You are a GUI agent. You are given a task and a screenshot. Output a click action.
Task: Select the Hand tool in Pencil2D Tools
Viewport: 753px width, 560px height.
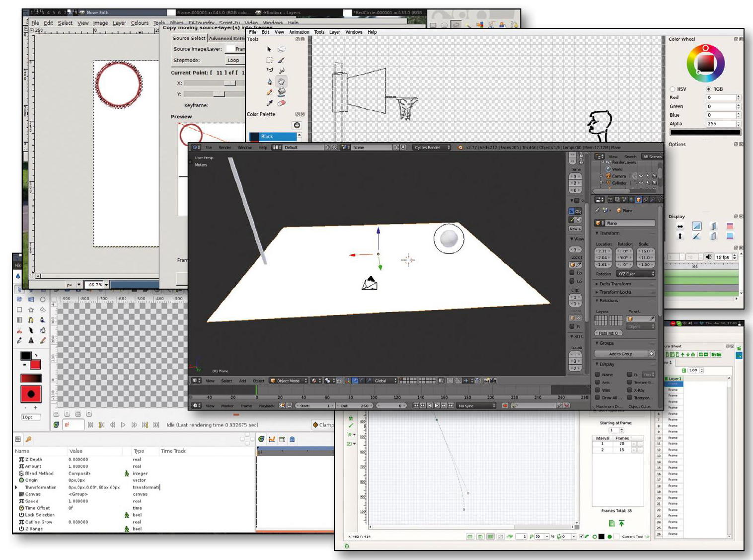pos(281,81)
